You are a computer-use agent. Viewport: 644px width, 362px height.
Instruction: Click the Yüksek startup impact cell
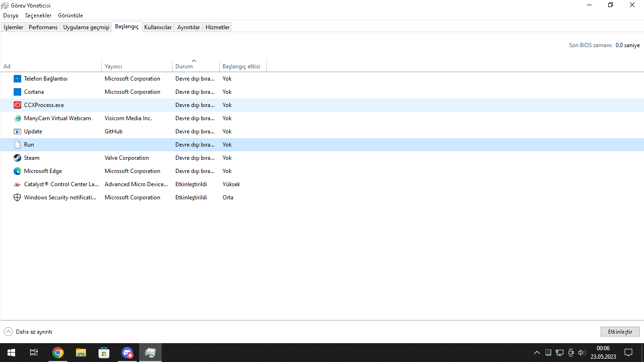coord(231,184)
